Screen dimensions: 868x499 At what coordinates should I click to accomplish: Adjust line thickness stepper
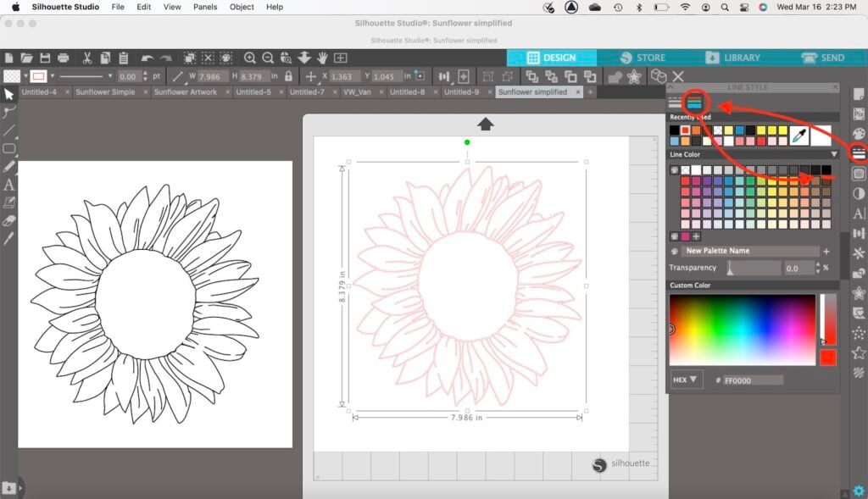[146, 76]
